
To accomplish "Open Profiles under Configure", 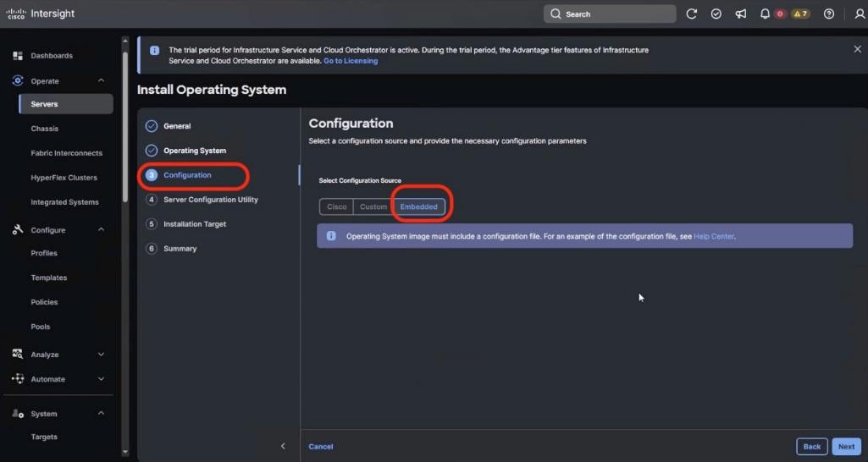I will pyautogui.click(x=44, y=253).
